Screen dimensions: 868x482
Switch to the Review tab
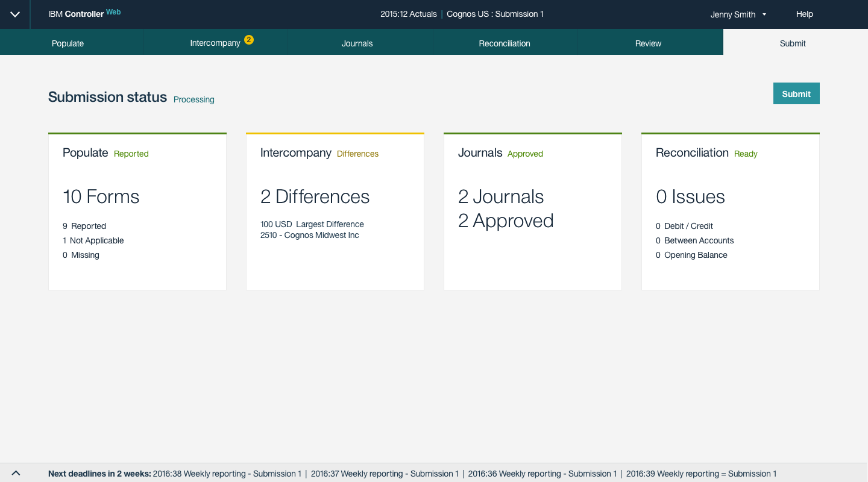(x=650, y=43)
